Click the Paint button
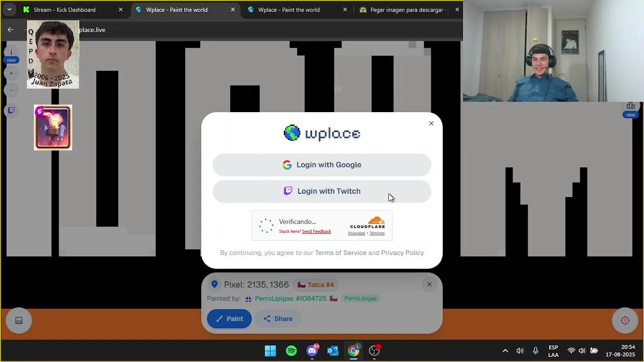Screen dimensions: 644x362 pos(229,319)
